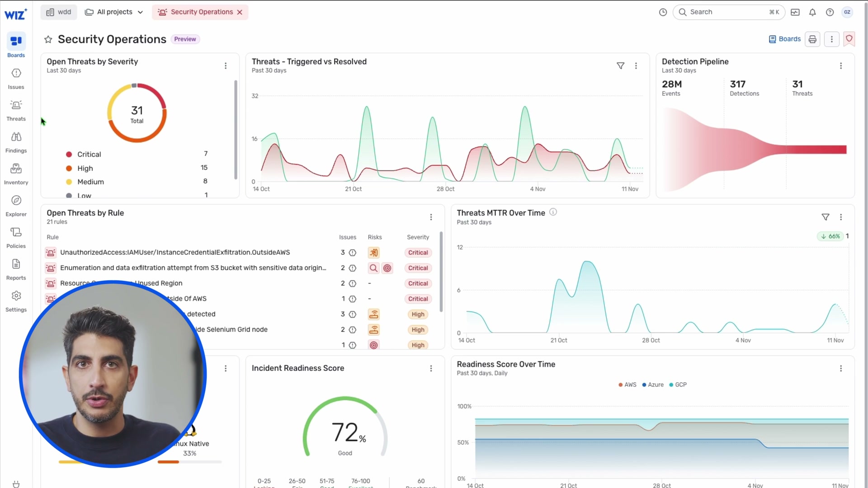Click the red shield icon top right
Screen dimensions: 868x488
point(849,39)
